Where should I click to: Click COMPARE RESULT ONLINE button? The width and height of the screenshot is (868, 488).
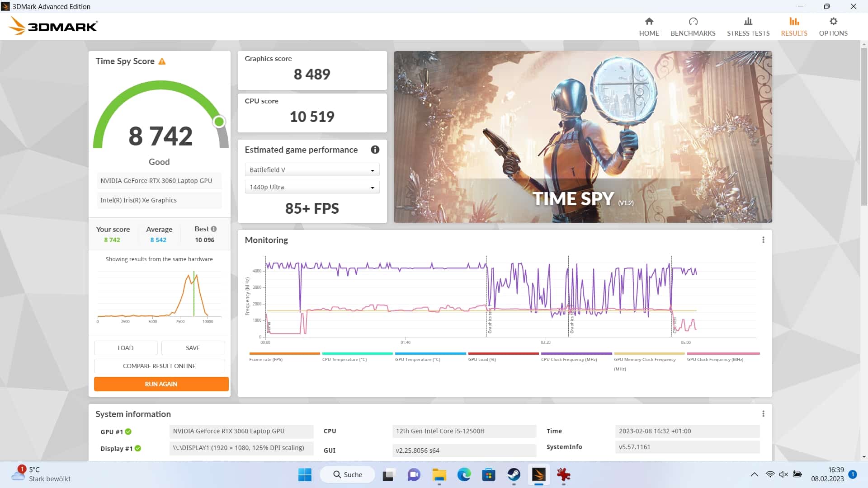click(x=159, y=366)
